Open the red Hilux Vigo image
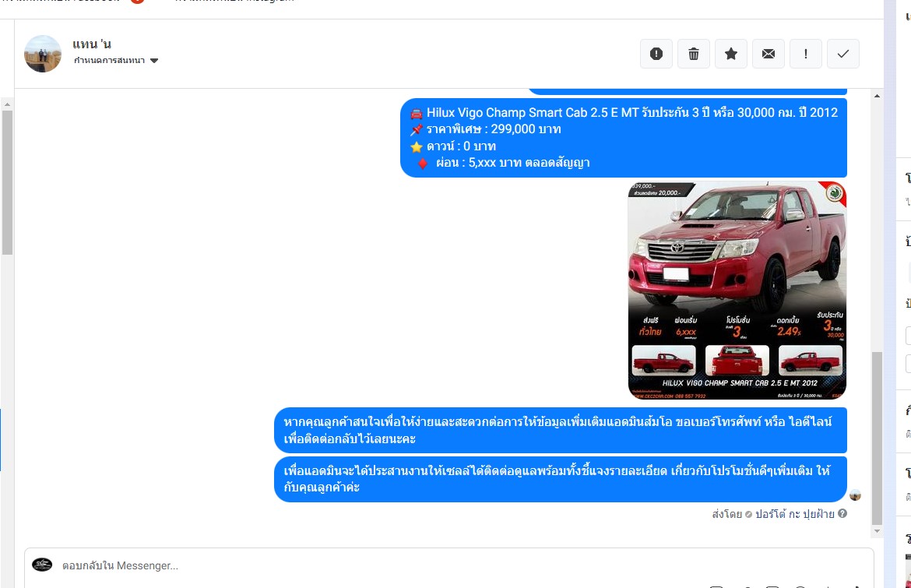This screenshot has width=911, height=588. (x=737, y=290)
